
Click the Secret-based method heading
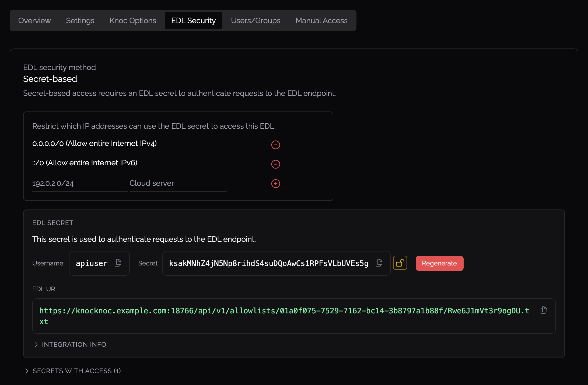tap(50, 79)
